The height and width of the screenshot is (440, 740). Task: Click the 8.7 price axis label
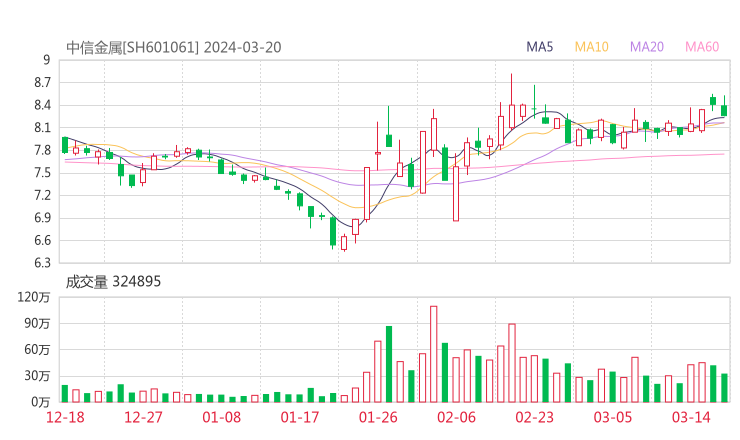coord(42,83)
